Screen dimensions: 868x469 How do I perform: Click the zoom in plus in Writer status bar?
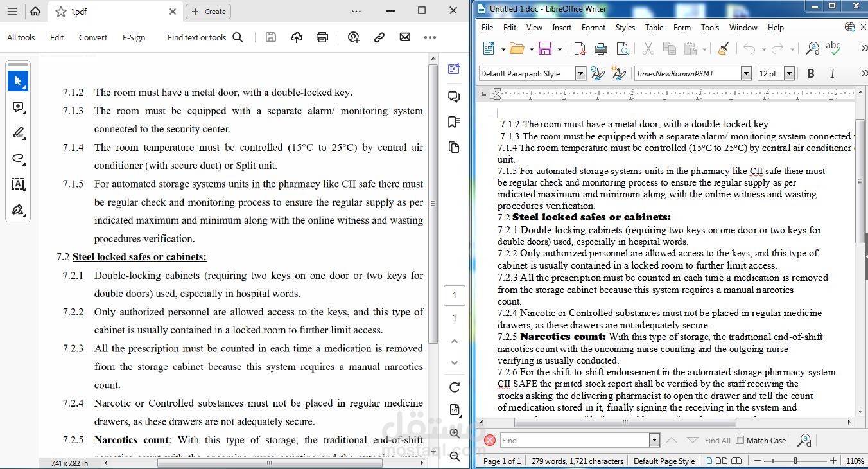tap(833, 461)
